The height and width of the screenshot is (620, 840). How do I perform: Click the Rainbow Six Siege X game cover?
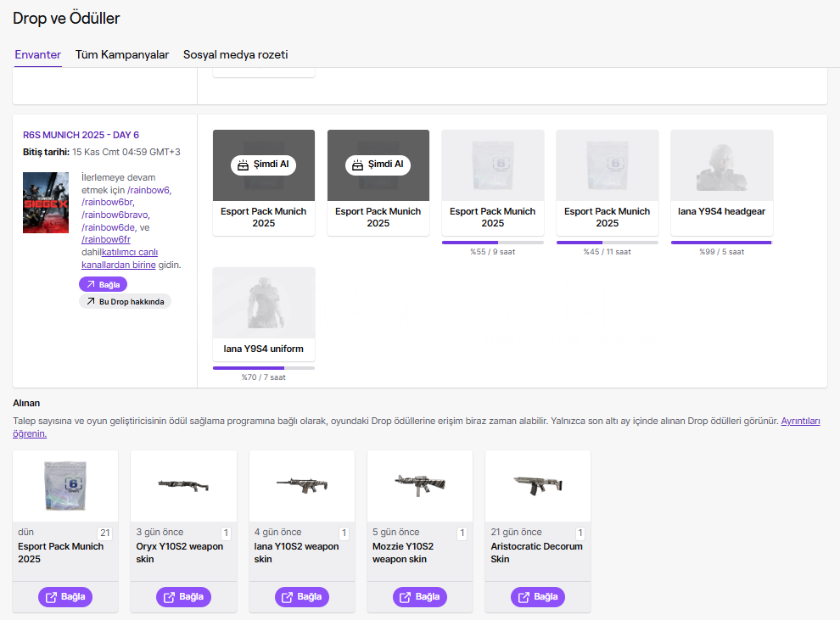coord(46,203)
